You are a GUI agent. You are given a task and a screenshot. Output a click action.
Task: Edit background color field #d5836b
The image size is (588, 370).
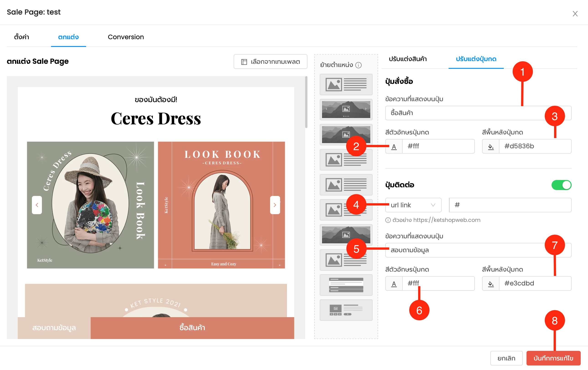coord(535,146)
